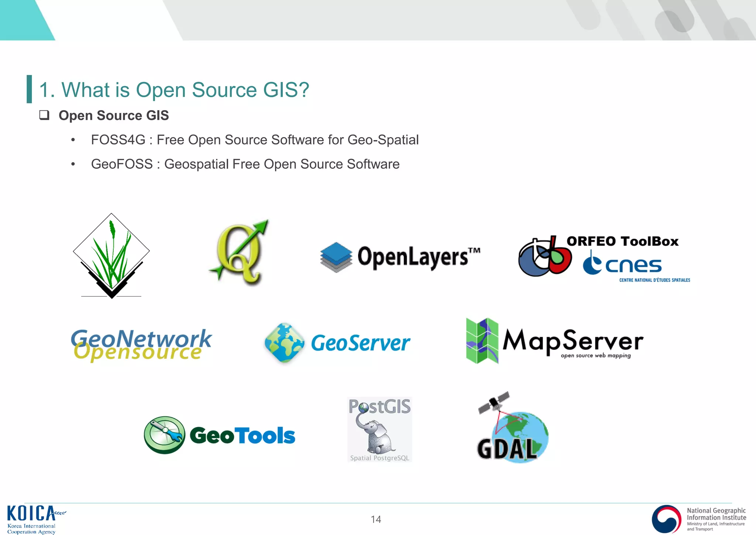Click the OpenLayers stacked layers icon
756x535 pixels.
336,257
